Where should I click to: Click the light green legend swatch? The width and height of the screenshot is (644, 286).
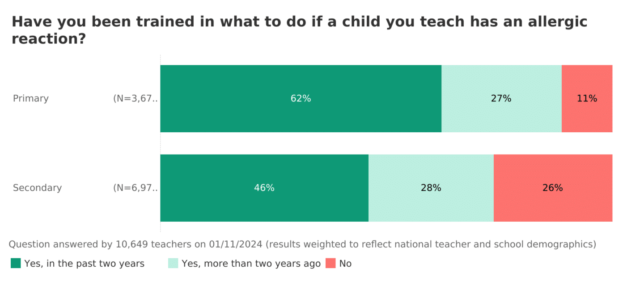coord(173,263)
